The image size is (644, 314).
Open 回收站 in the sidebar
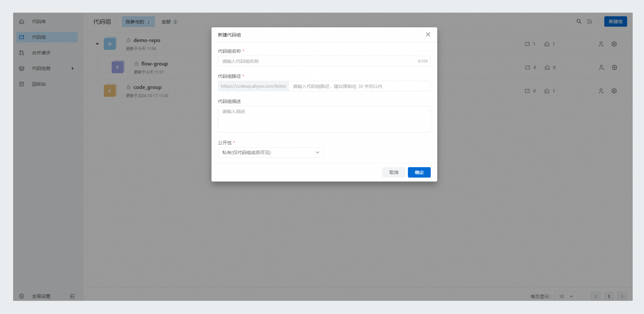tap(47, 84)
